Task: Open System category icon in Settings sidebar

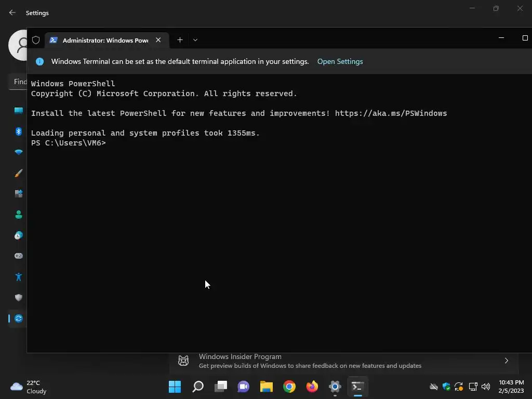Action: pyautogui.click(x=18, y=111)
